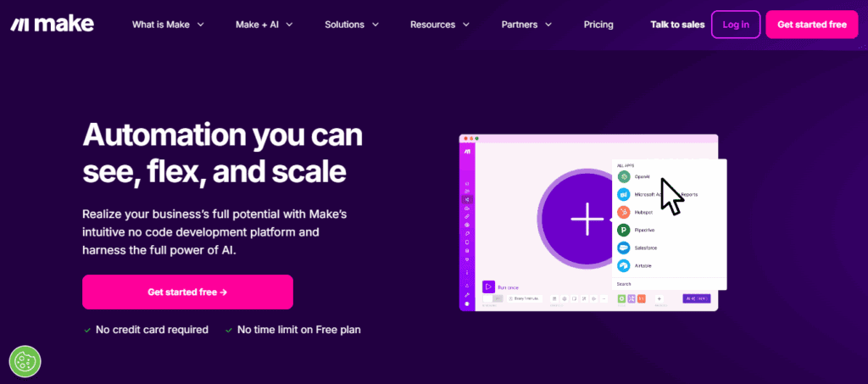868x384 pixels.
Task: Click the Run once play icon
Action: [x=488, y=287]
